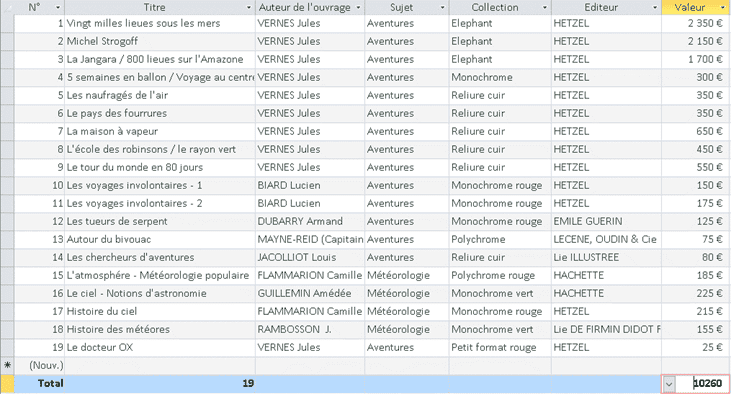Viewport: 731px width, 394px height.
Task: Click the title Histoire des météores
Action: pos(118,329)
